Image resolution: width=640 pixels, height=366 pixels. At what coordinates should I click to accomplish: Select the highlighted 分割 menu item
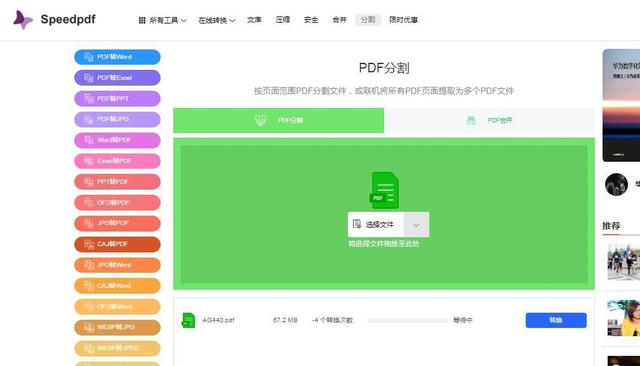[368, 20]
